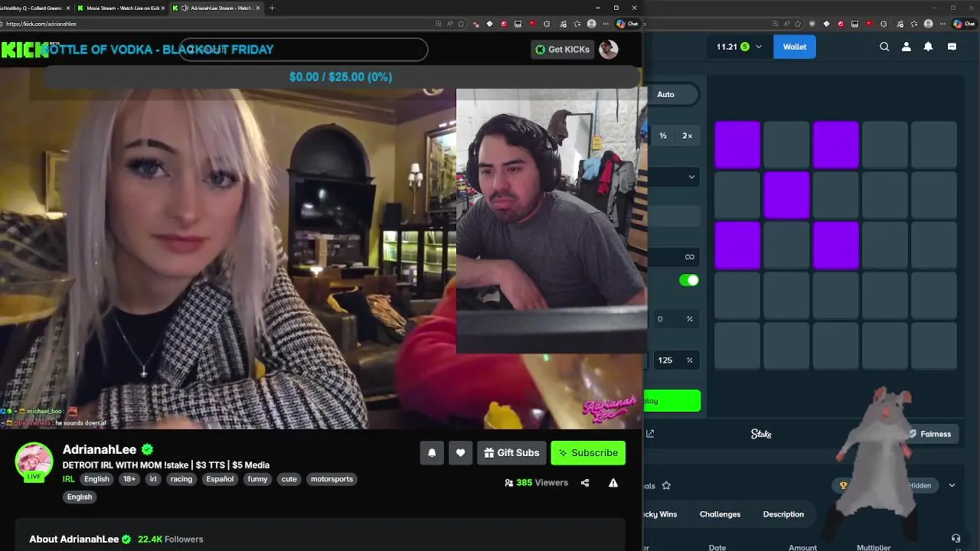Click the Kick search field

(x=303, y=50)
